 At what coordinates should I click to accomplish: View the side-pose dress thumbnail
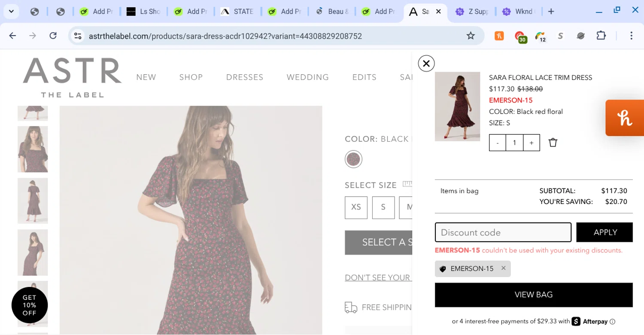[x=33, y=253]
